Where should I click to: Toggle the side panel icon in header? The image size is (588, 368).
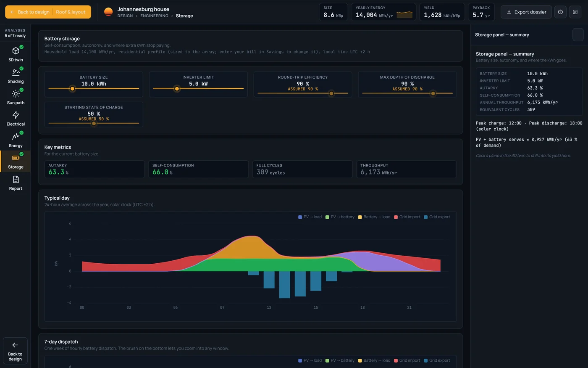click(575, 12)
